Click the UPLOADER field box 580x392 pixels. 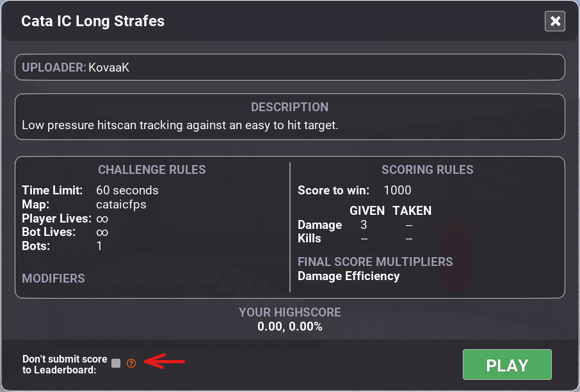pos(289,67)
